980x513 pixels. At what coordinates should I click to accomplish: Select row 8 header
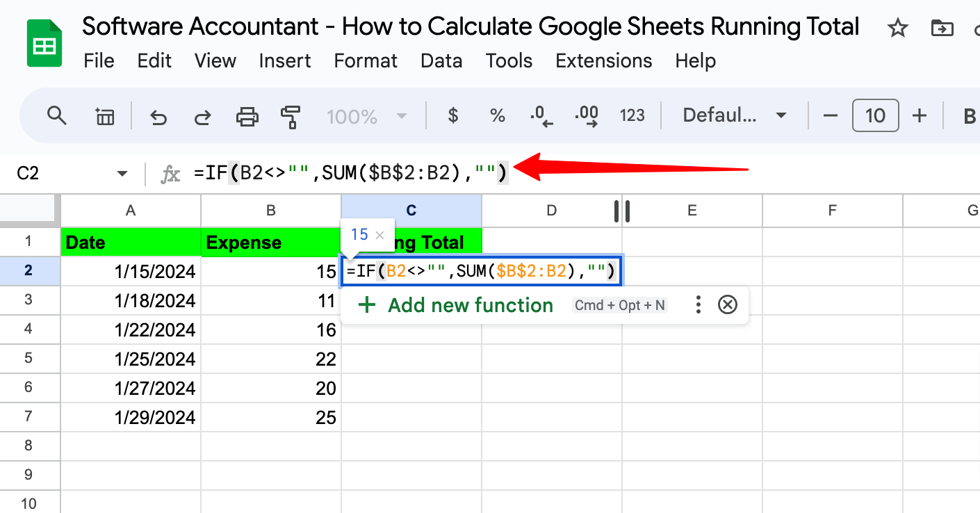click(30, 446)
